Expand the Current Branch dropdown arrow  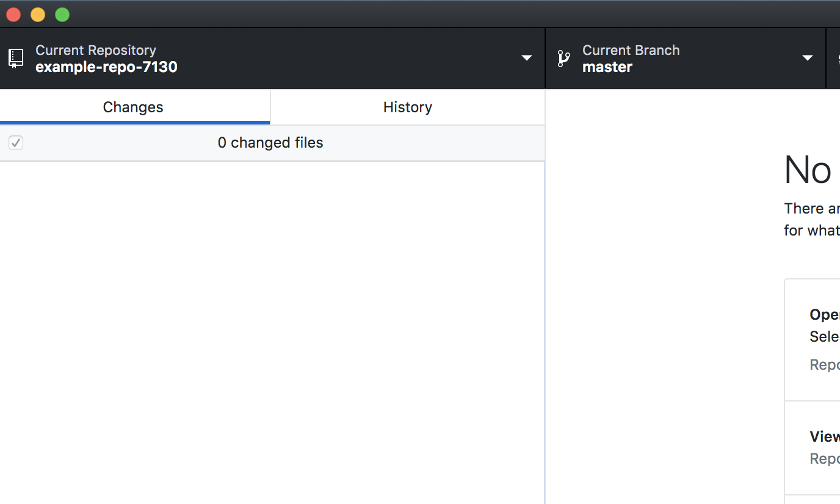tap(807, 59)
